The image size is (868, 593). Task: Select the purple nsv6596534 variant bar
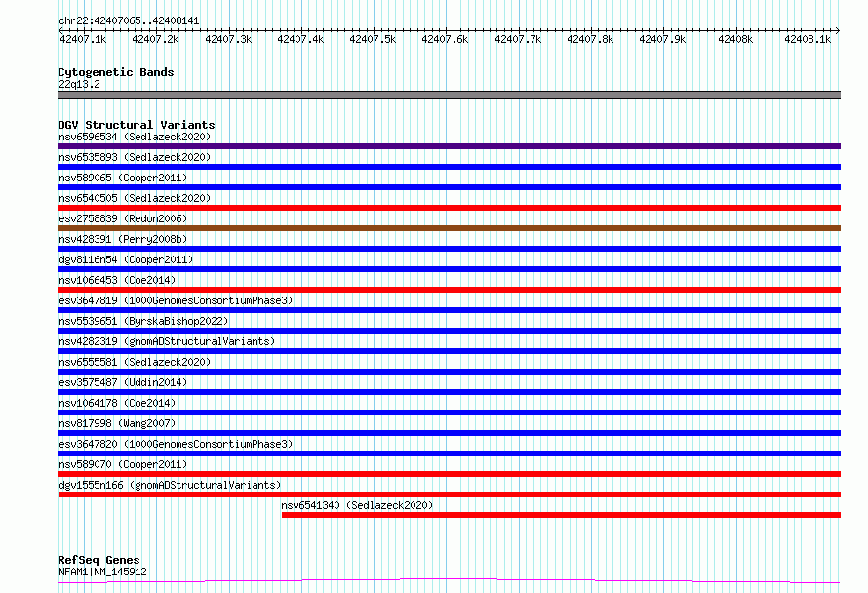point(449,146)
